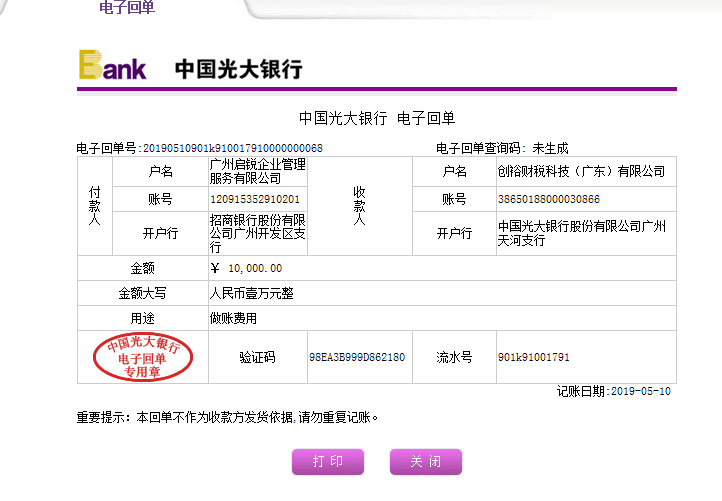Select payee name 创裕财税科技（广东）有限公司

tap(581, 171)
